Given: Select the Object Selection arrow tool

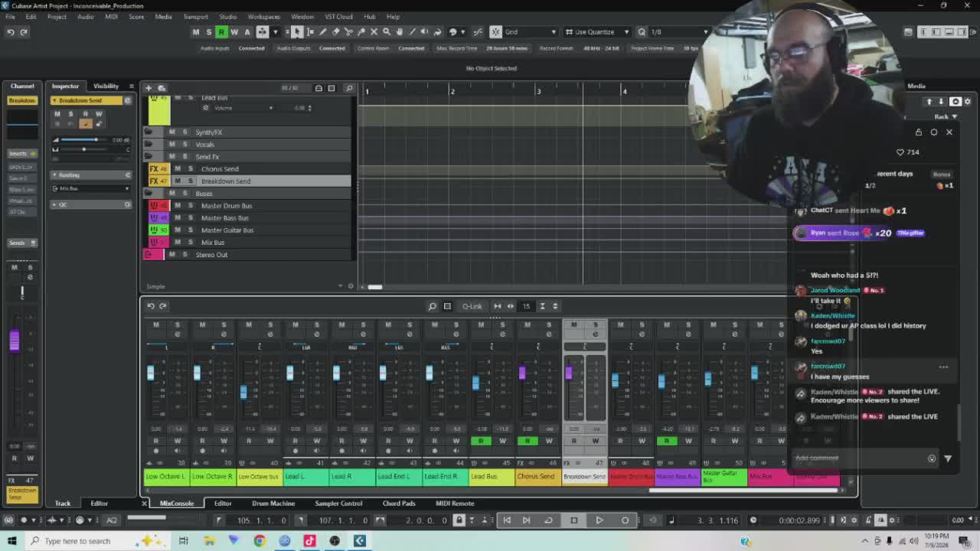Looking at the screenshot, I should point(297,31).
